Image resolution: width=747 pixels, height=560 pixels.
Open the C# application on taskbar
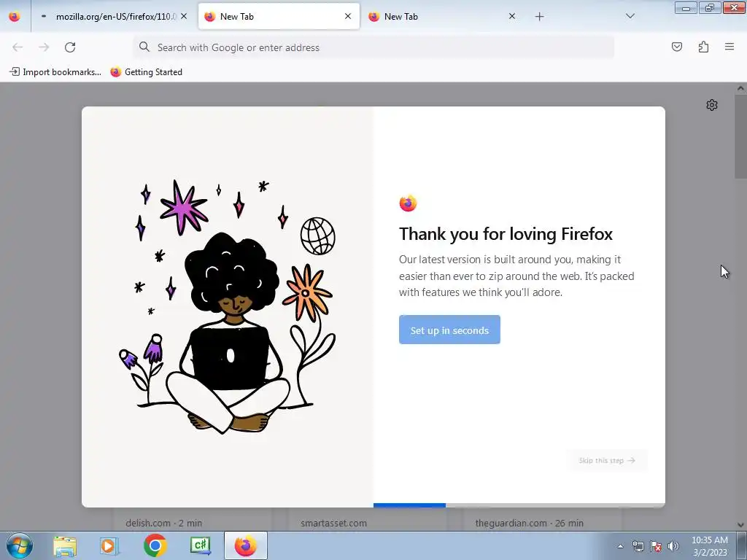point(200,545)
